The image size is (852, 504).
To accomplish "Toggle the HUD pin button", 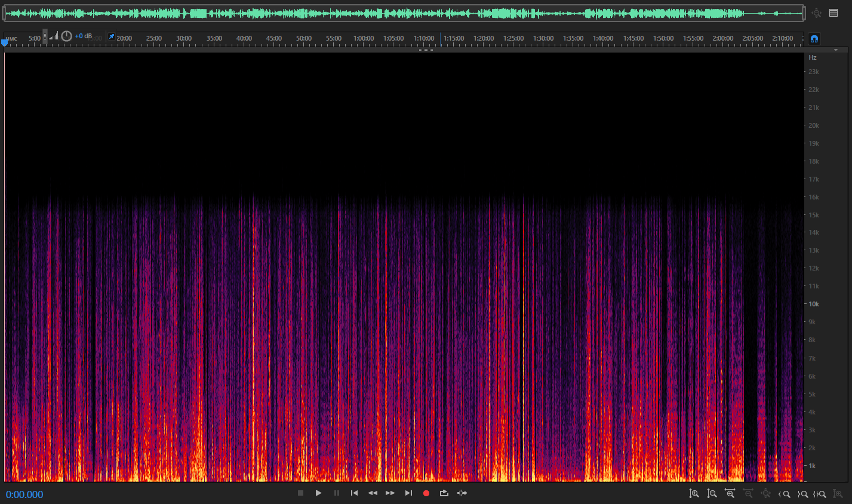I will (112, 36).
